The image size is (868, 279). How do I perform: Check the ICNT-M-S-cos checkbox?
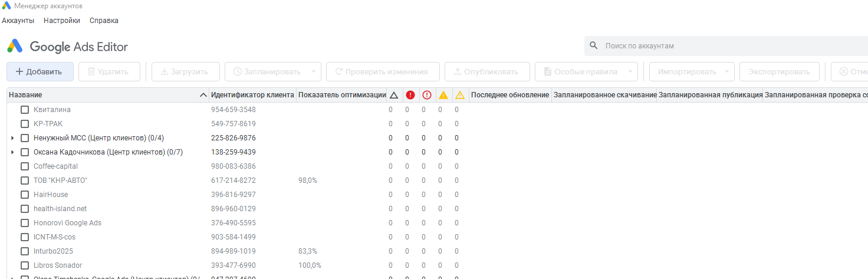tap(25, 237)
